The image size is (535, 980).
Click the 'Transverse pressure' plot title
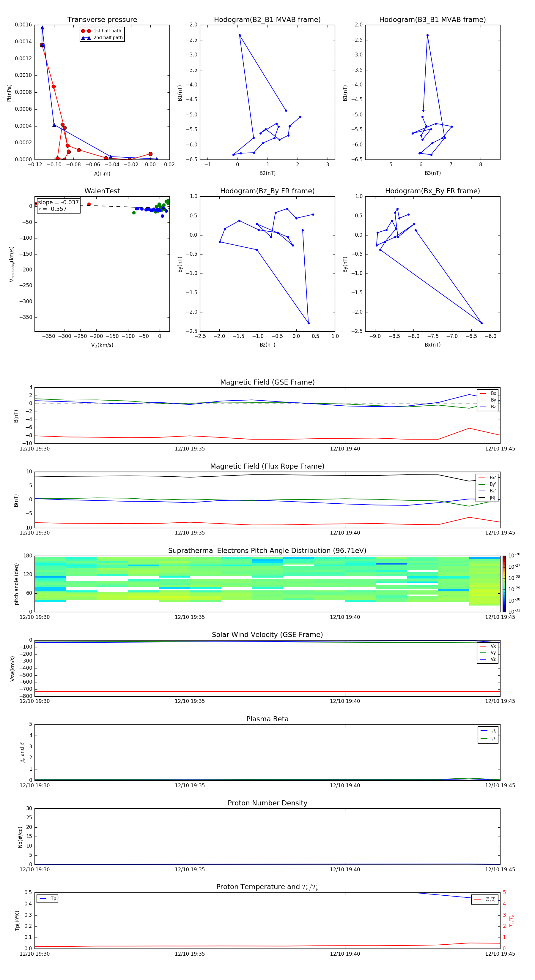(x=102, y=20)
